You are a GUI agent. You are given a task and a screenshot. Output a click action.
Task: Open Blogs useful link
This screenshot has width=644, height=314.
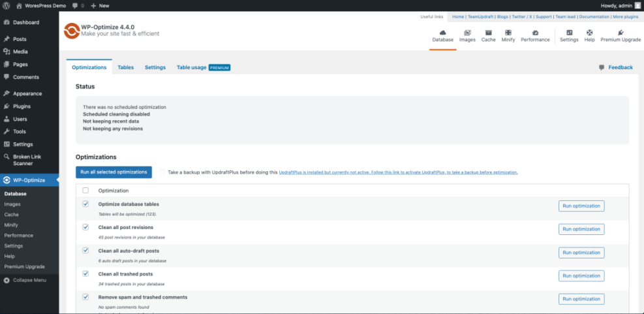pos(502,17)
